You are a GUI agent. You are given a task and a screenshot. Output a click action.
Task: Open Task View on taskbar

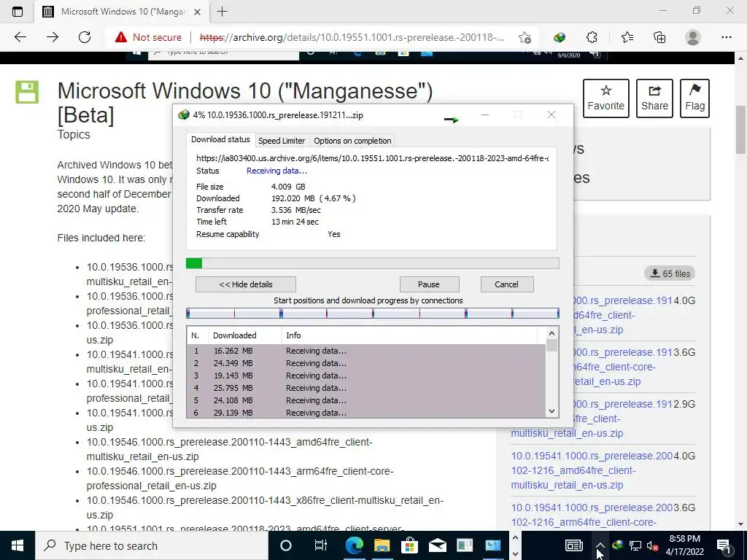click(321, 545)
